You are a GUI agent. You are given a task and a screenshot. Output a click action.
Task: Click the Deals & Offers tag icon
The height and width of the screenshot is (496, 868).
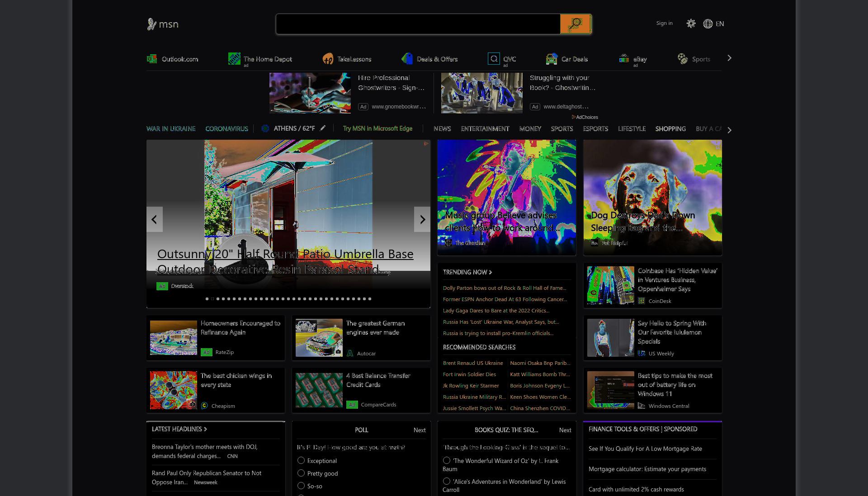[x=407, y=59]
